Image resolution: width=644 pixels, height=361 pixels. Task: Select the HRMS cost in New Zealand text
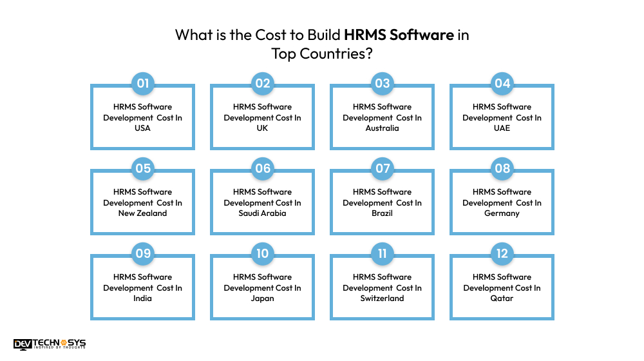tap(142, 202)
